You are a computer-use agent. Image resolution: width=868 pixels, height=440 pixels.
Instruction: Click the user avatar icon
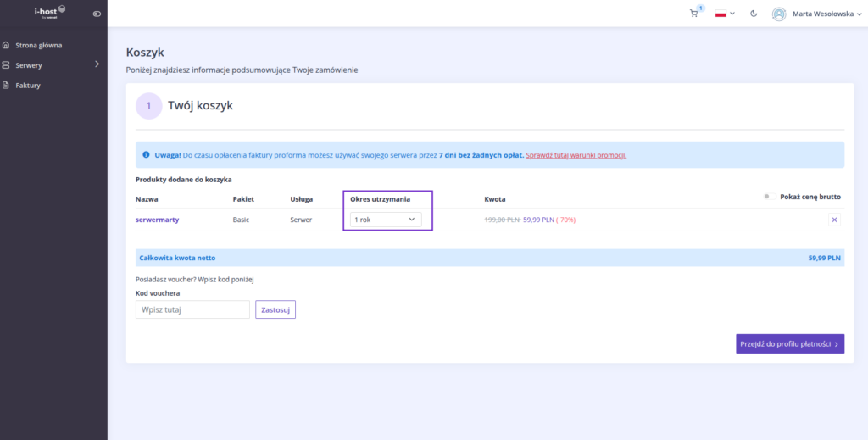click(x=779, y=14)
